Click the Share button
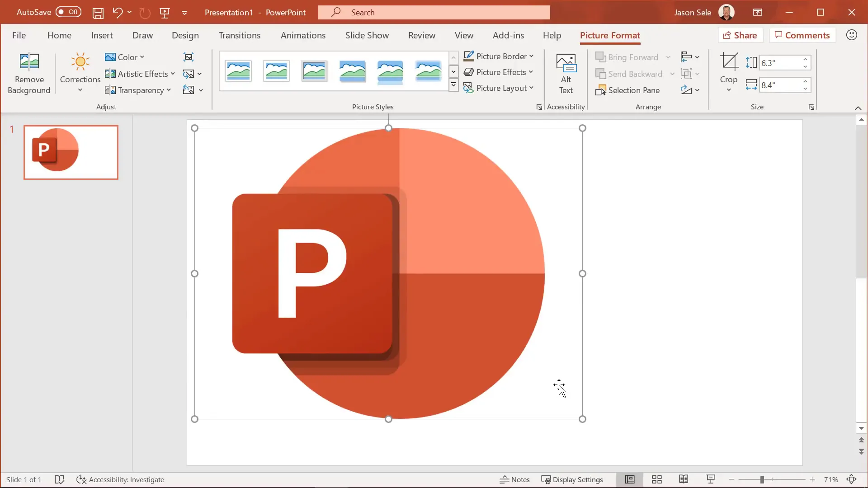 coord(740,35)
